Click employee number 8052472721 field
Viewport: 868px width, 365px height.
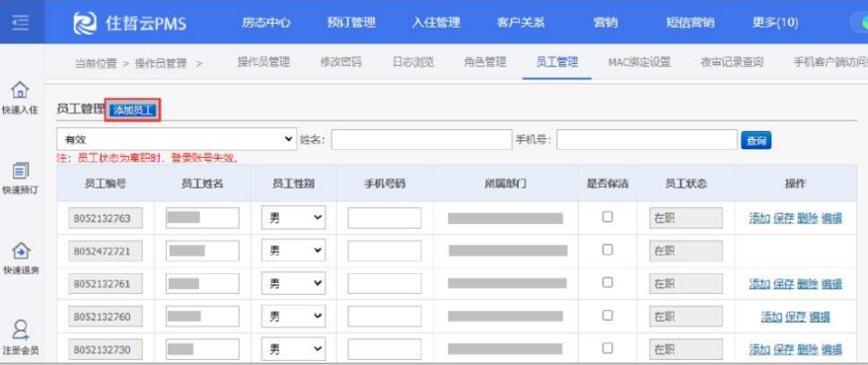click(106, 251)
